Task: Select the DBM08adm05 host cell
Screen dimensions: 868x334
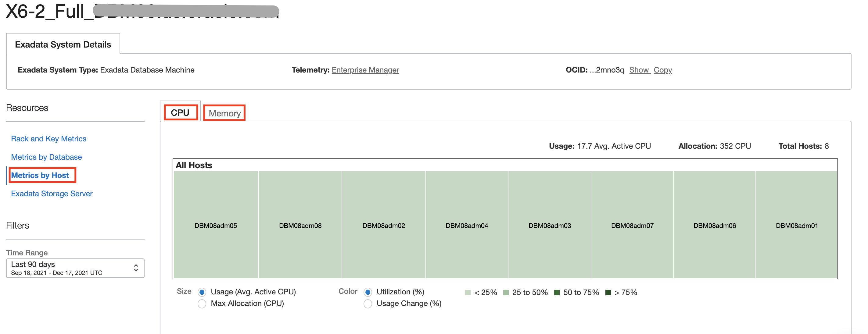Action: (x=215, y=225)
